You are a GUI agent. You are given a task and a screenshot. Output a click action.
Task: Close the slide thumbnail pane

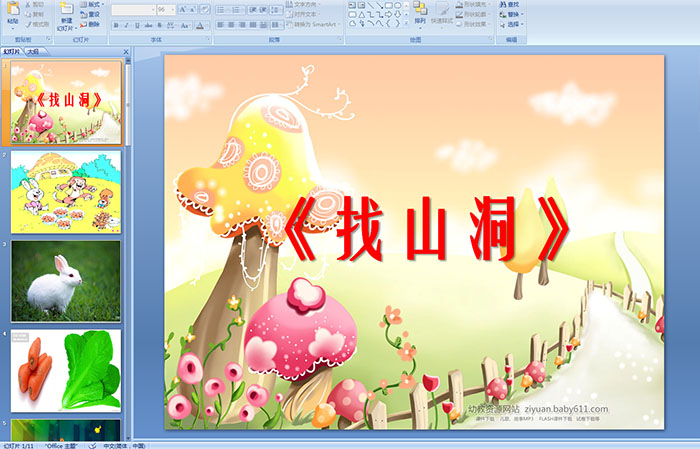pyautogui.click(x=126, y=51)
